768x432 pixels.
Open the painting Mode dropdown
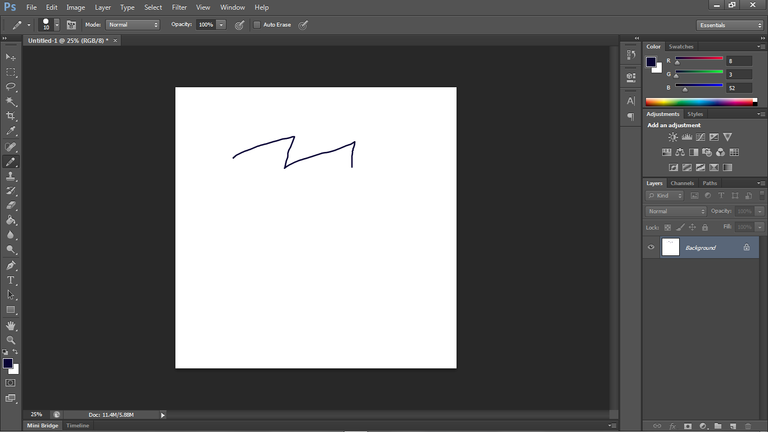pyautogui.click(x=133, y=25)
